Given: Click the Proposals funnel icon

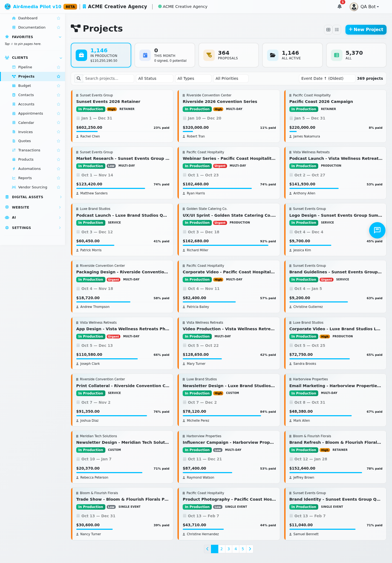Looking at the screenshot, I should (209, 55).
